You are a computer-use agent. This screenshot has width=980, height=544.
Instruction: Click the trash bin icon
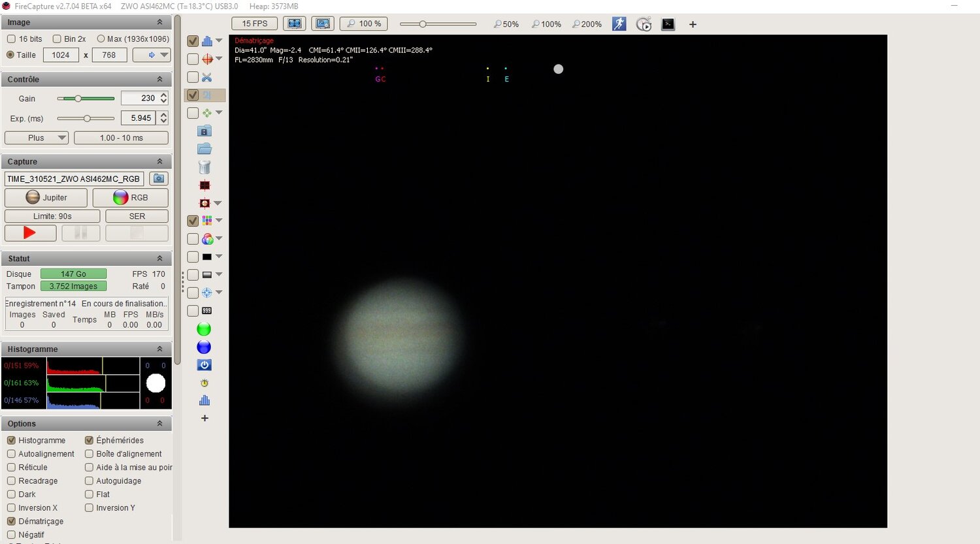coord(204,167)
